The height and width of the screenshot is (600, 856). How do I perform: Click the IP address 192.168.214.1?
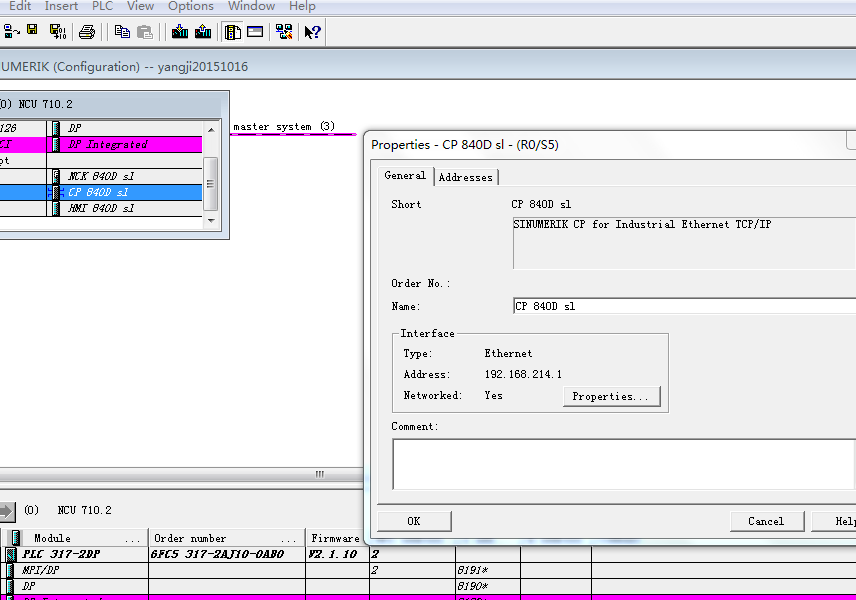[x=523, y=374]
